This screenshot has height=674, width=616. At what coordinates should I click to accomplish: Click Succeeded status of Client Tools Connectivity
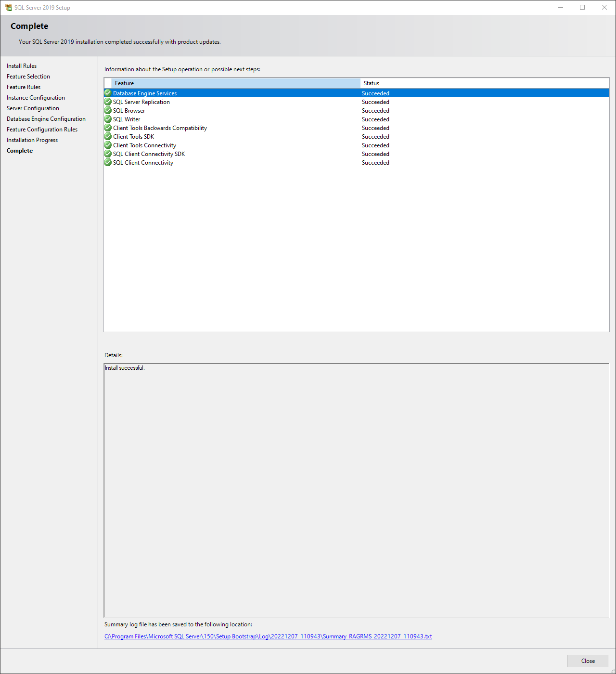coord(375,145)
